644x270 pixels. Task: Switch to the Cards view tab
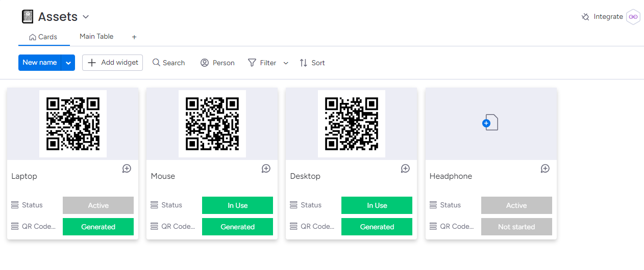pyautogui.click(x=43, y=37)
